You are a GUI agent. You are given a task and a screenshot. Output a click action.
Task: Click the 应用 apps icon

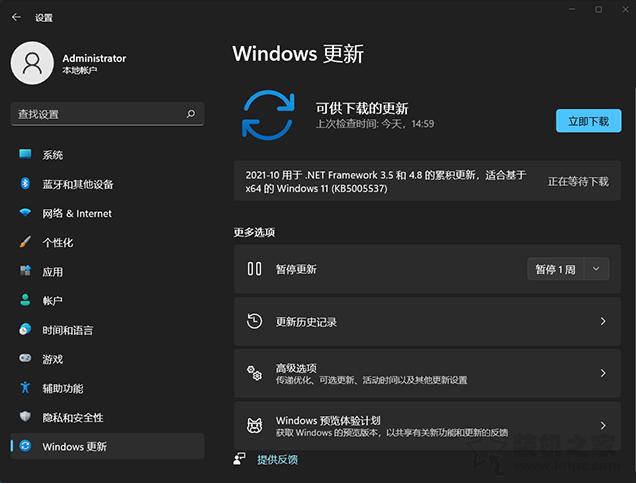pos(25,271)
